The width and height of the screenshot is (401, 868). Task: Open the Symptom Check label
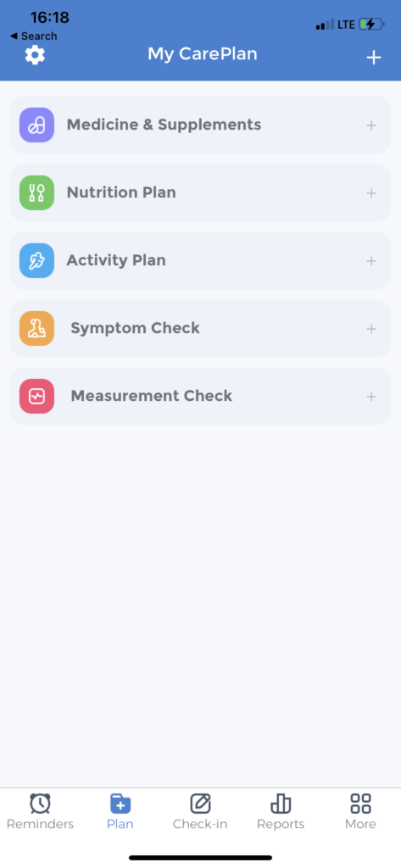(135, 328)
